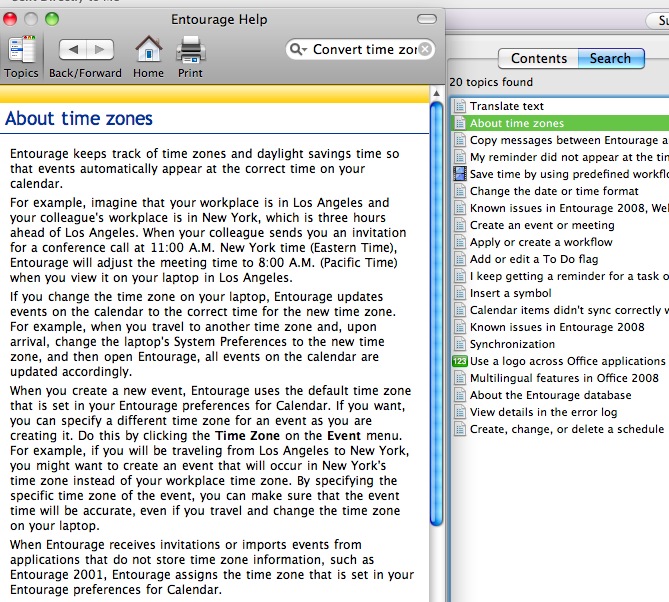Open I keep getting a reminder topic
Screen dimensions: 669x602
click(x=560, y=276)
